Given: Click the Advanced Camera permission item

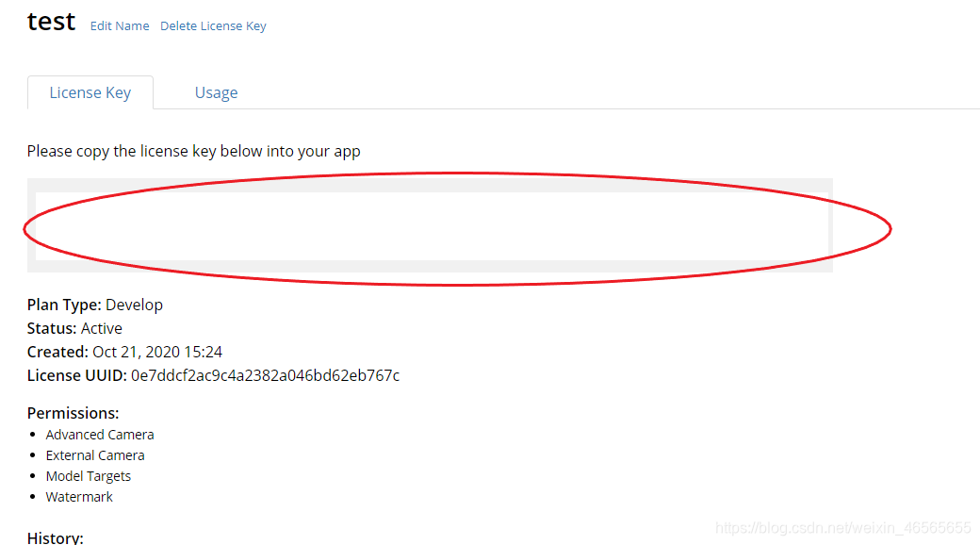Looking at the screenshot, I should (x=100, y=435).
